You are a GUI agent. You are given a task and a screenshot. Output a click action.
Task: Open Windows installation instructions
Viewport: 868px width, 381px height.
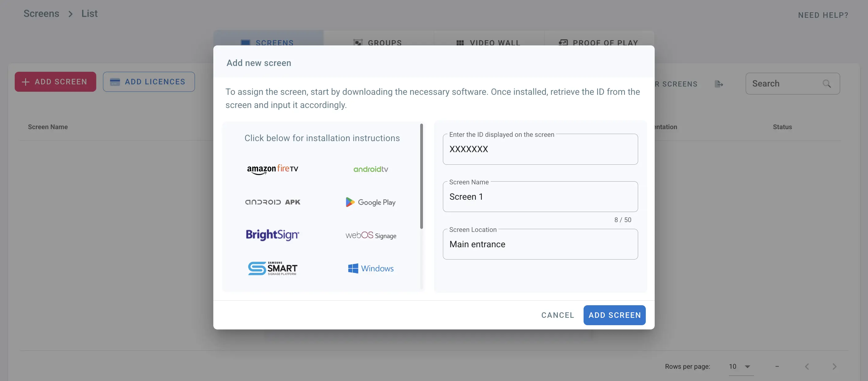tap(371, 268)
